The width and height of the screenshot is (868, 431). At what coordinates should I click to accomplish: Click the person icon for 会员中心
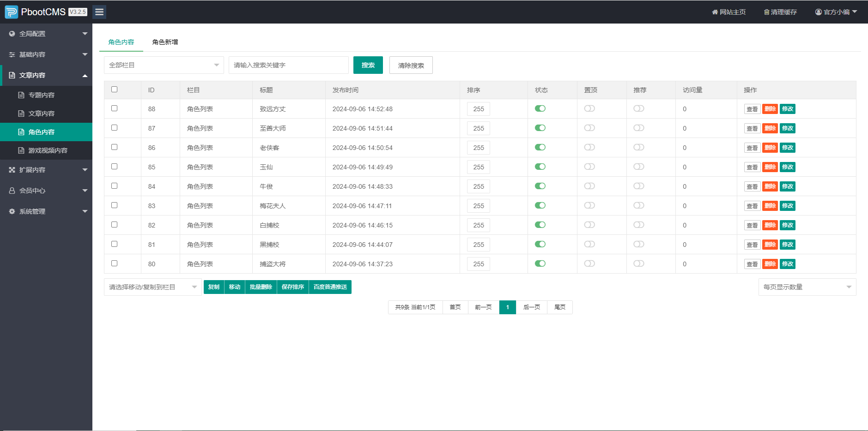pos(12,191)
